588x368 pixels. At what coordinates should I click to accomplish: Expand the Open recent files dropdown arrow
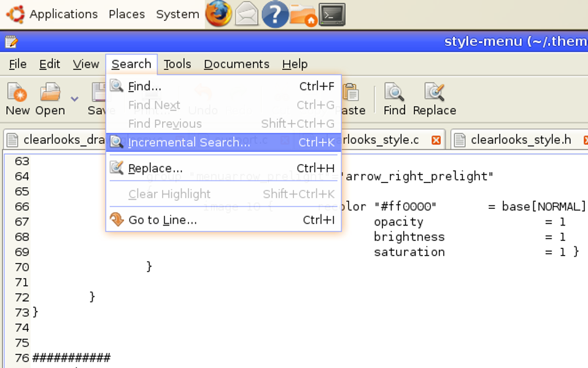click(74, 98)
